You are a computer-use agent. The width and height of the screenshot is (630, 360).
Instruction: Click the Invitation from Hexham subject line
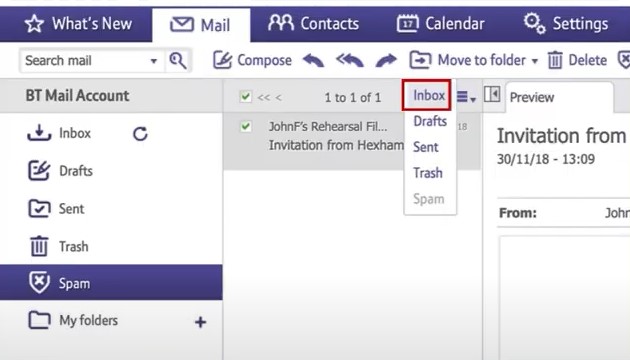[336, 145]
